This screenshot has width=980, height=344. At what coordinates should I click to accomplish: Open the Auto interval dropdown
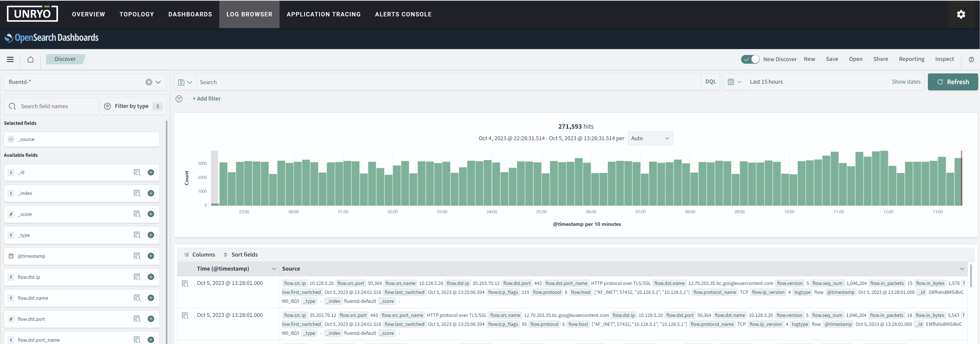[x=650, y=139]
